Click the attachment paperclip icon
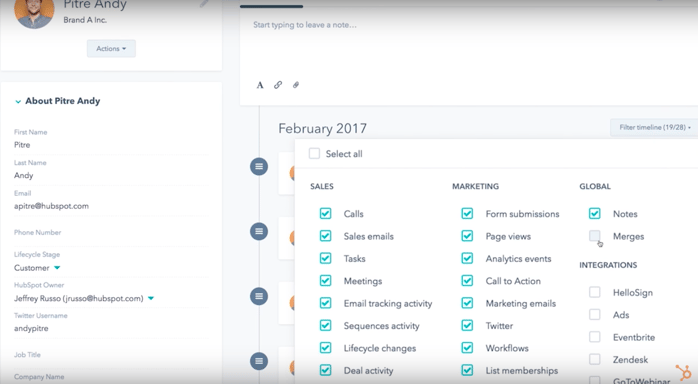This screenshot has height=384, width=698. [x=296, y=85]
